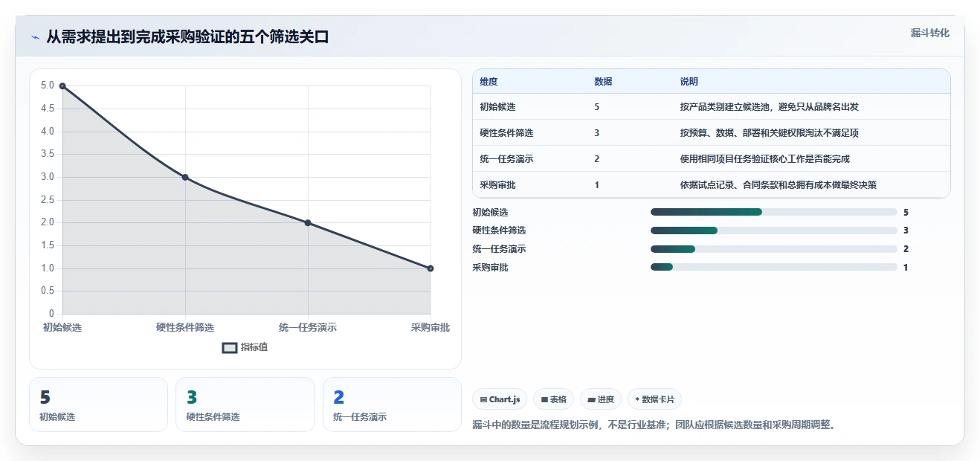Viewport: 980px width, 461px height.
Task: Click the 0.5 tick on the y-axis
Action: point(48,291)
